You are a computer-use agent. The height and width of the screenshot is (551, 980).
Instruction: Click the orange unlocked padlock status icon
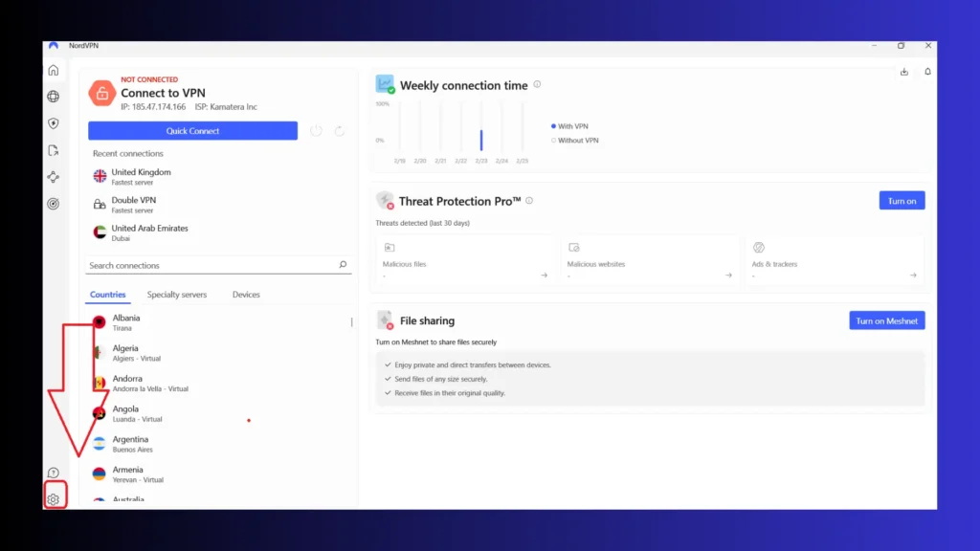coord(101,93)
